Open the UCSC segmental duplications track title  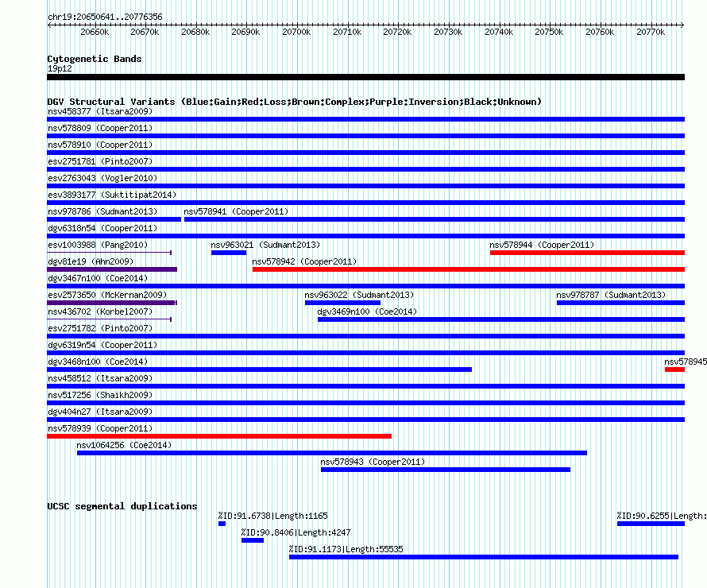click(122, 506)
